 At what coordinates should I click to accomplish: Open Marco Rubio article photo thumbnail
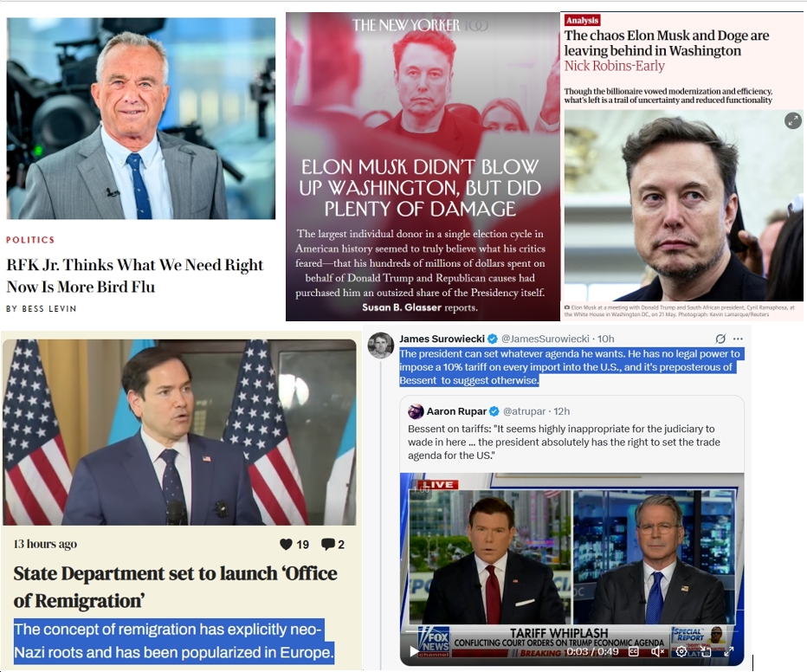pyautogui.click(x=179, y=432)
